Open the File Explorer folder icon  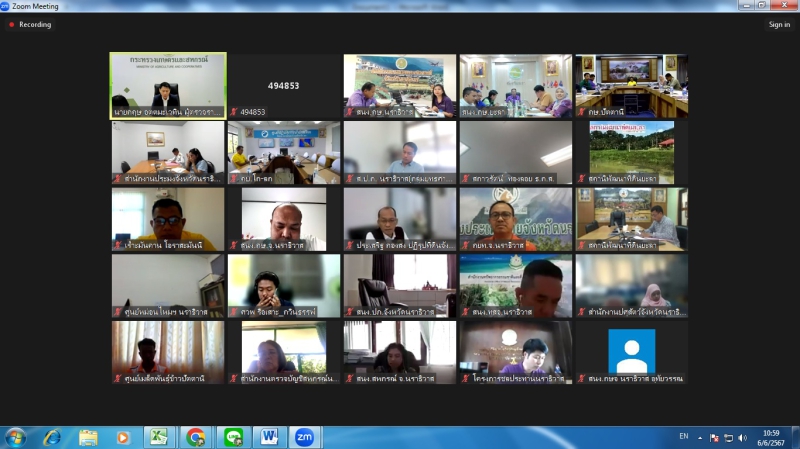(x=88, y=437)
